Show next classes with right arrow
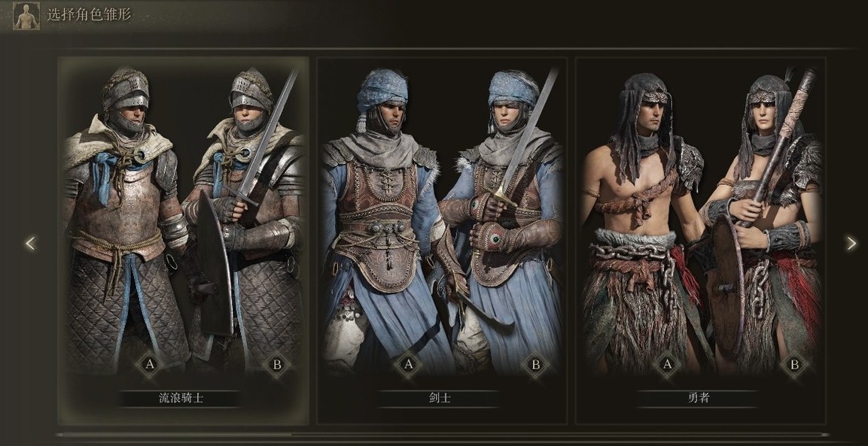 tap(851, 243)
